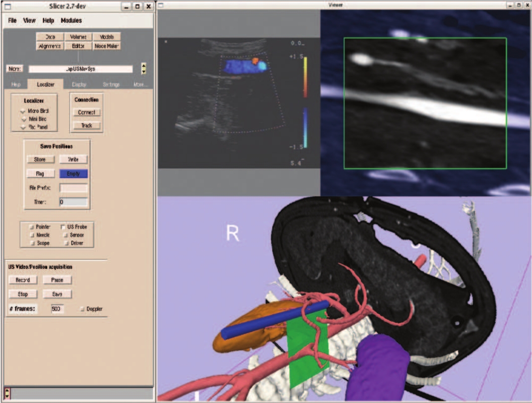Enable the US Probe checkbox
The image size is (532, 403).
coord(64,227)
